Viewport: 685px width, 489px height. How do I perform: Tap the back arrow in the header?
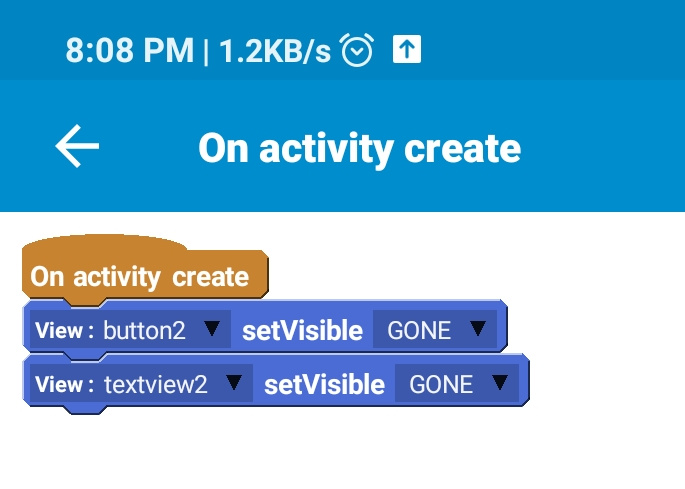tap(77, 147)
